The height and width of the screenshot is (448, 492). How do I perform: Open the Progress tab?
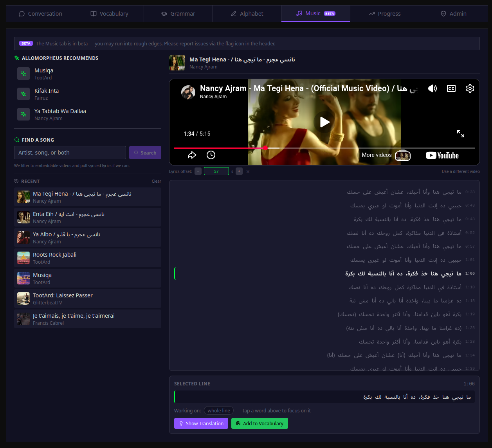pos(384,14)
